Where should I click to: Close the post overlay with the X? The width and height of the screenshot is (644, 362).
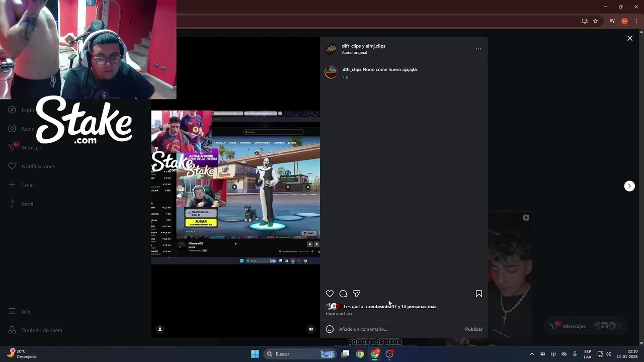(x=629, y=38)
